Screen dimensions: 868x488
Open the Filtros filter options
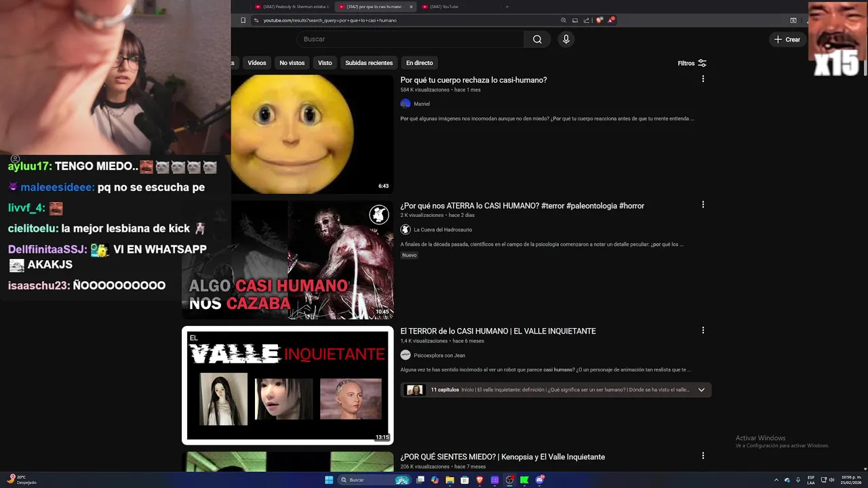[692, 63]
